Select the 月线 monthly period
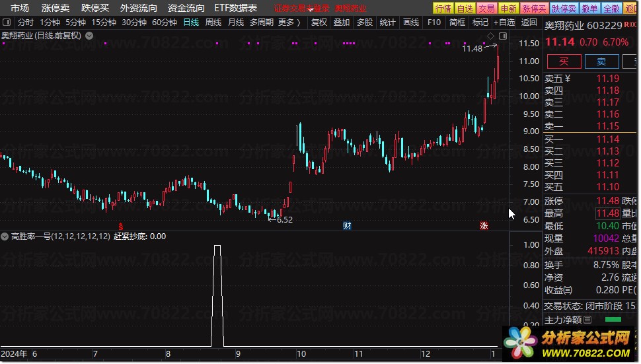Screen dimensions: 641x364 [235, 22]
